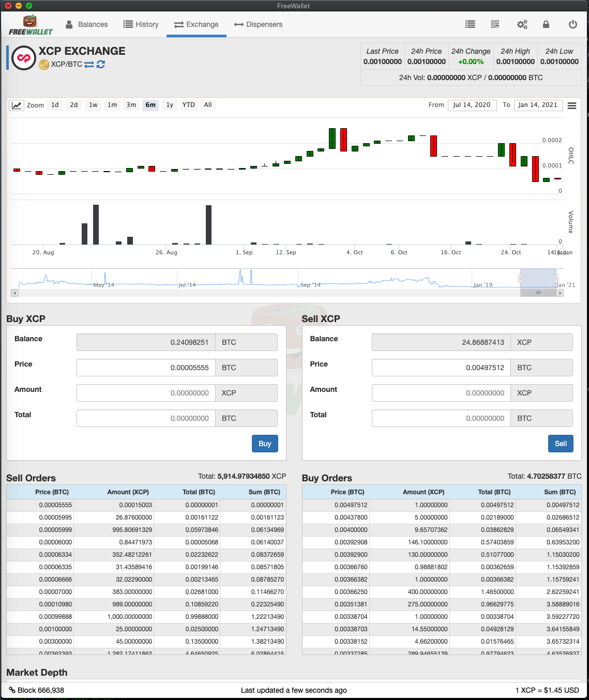Click the QR code scanner icon

pos(495,24)
